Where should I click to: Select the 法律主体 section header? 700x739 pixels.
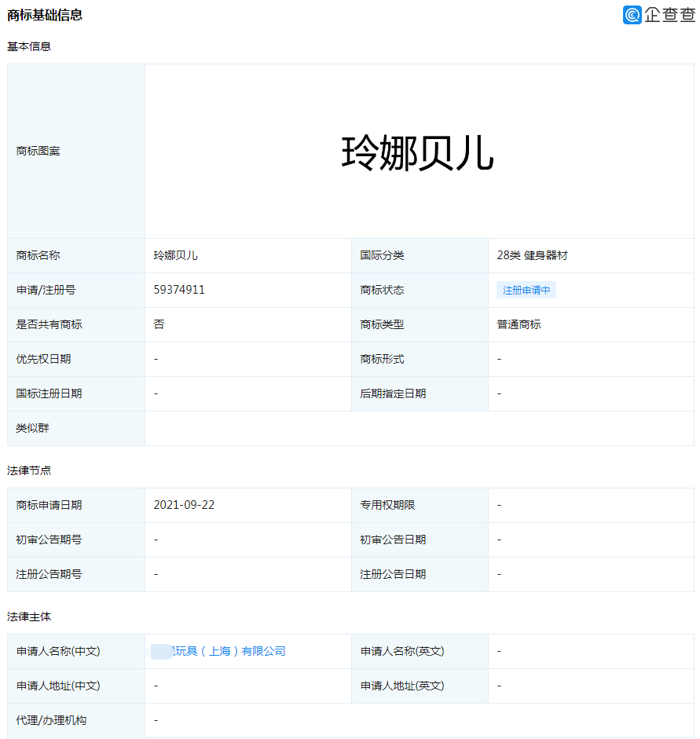[x=24, y=617]
